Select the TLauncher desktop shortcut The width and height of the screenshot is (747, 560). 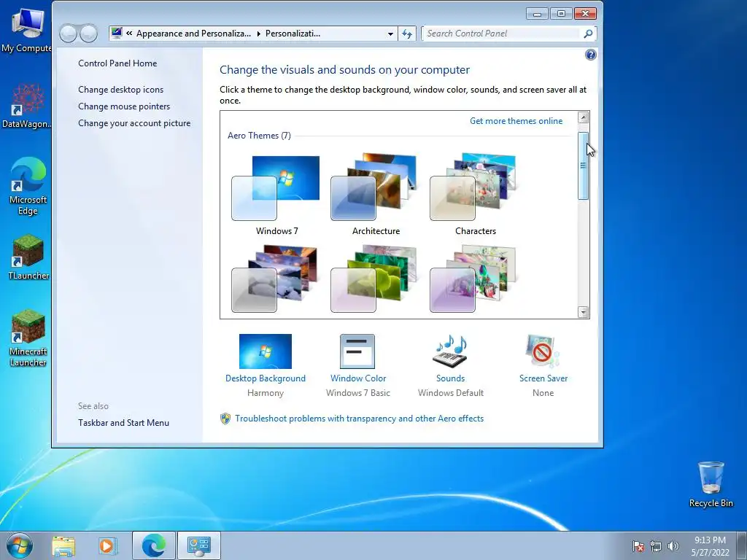[x=28, y=257]
